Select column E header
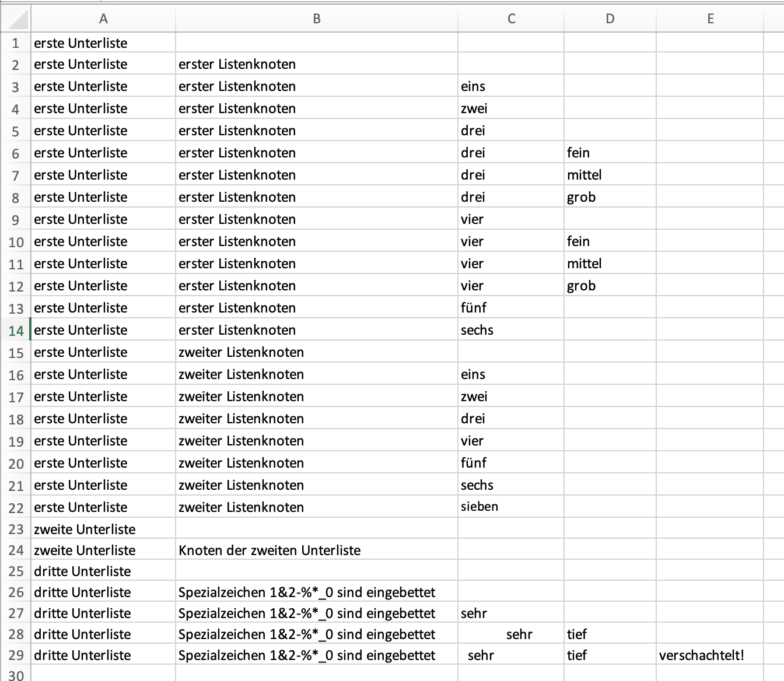 710,19
